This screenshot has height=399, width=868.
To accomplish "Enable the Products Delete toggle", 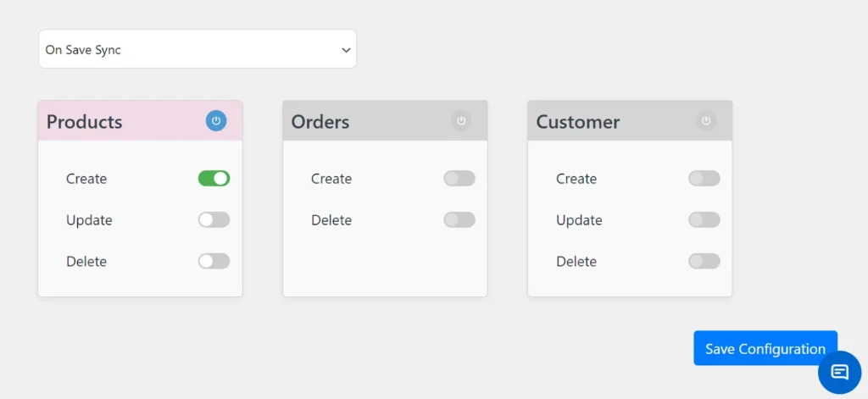I will (x=214, y=261).
